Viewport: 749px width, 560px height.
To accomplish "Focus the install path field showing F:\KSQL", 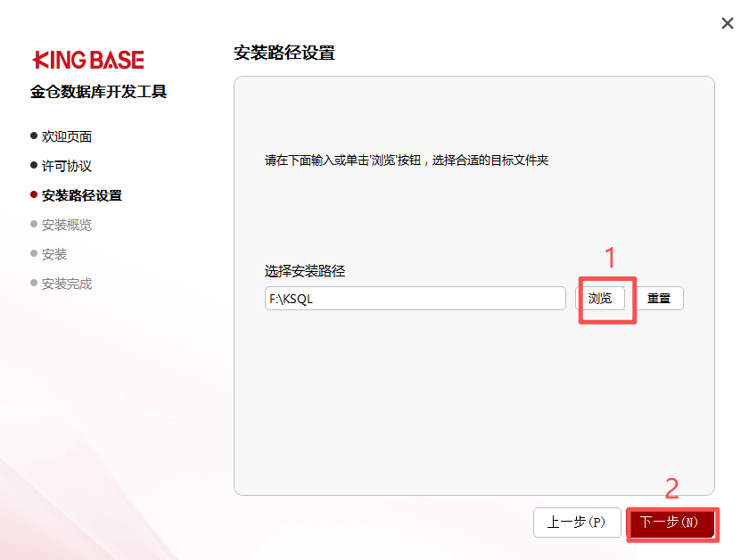I will tap(416, 299).
